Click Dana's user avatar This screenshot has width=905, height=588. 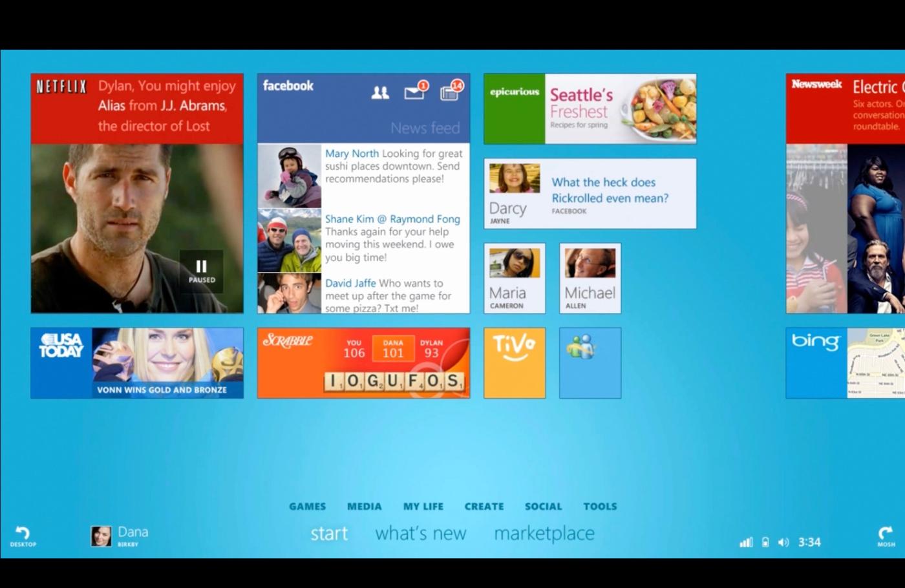(x=101, y=536)
